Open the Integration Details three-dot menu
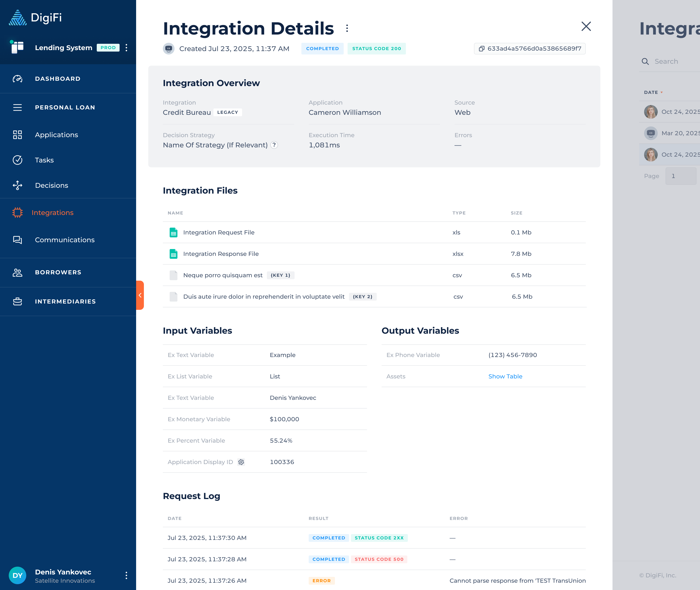This screenshot has height=590, width=700. (347, 28)
